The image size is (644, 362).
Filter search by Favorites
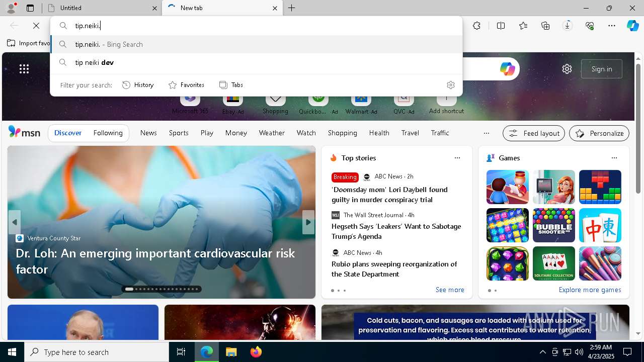point(186,85)
